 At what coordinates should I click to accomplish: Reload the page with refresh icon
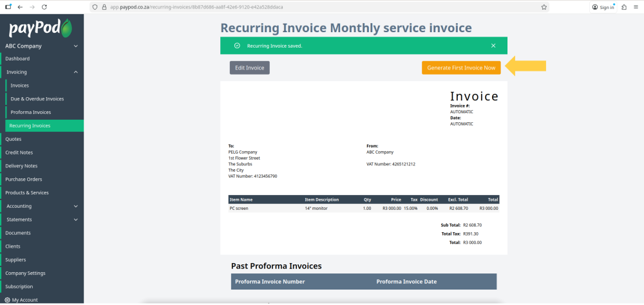[44, 7]
